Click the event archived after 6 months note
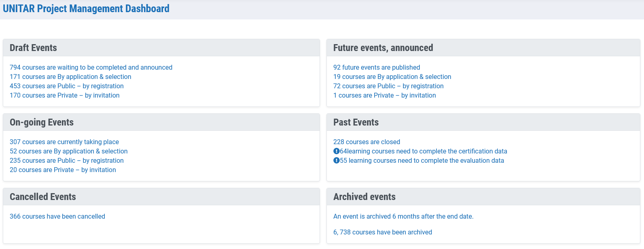644x249 pixels. pyautogui.click(x=403, y=216)
